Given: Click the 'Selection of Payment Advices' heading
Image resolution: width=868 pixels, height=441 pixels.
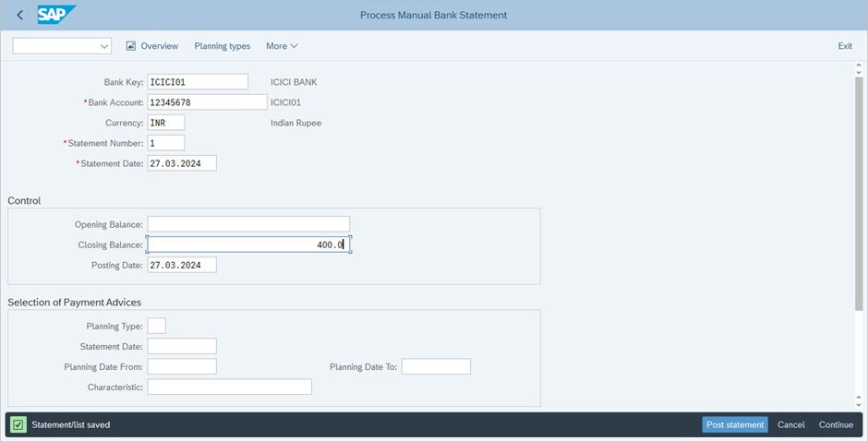Looking at the screenshot, I should [74, 303].
